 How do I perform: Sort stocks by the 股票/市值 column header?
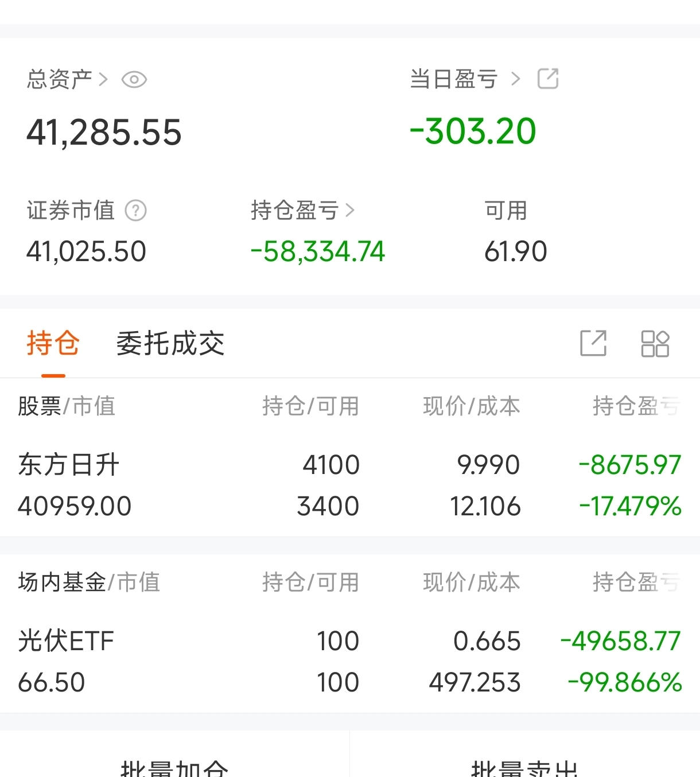67,406
